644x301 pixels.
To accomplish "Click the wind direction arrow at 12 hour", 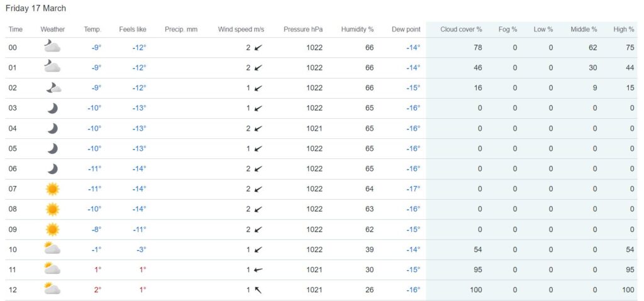I will tap(258, 290).
